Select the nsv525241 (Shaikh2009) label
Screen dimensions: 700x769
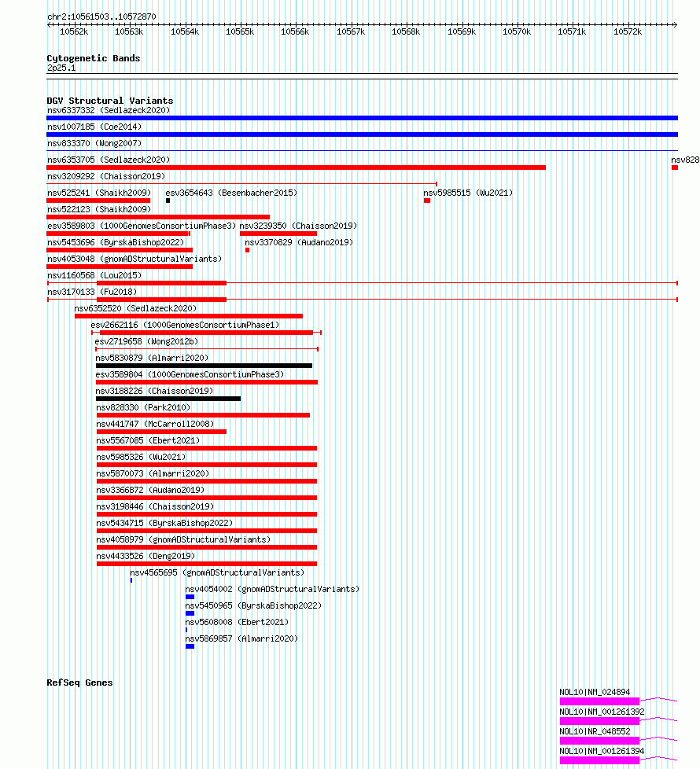(99, 193)
